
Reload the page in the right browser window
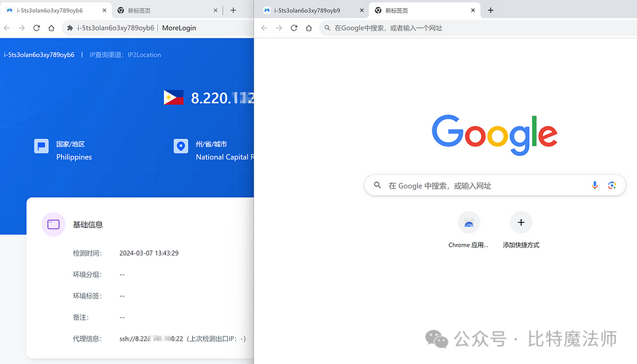pos(294,28)
